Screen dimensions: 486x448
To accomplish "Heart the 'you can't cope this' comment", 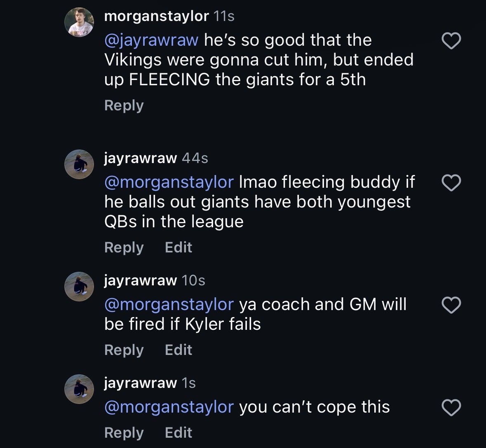I will (x=451, y=408).
